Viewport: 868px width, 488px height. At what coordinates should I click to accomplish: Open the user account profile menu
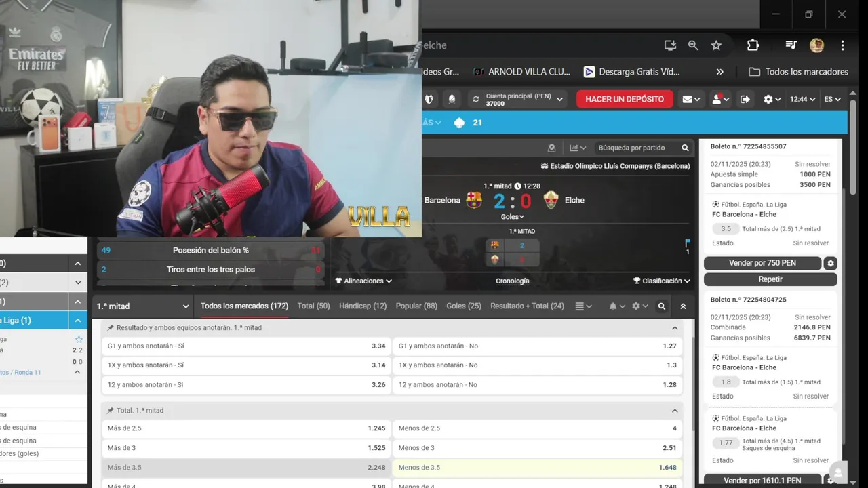coord(720,100)
